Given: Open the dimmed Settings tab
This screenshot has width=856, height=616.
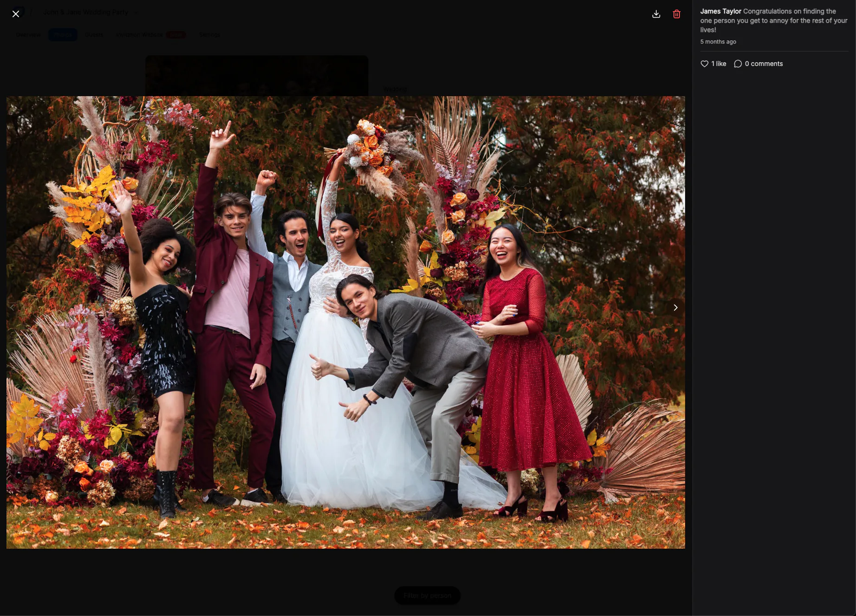Looking at the screenshot, I should click(209, 35).
